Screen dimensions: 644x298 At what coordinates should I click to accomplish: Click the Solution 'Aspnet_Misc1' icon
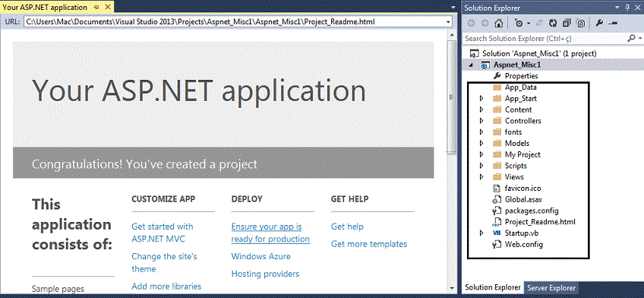(x=475, y=53)
